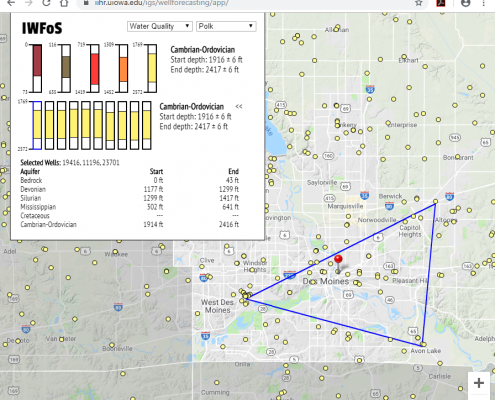Click the Avon Lake map label
The height and width of the screenshot is (400, 495).
pos(426,351)
